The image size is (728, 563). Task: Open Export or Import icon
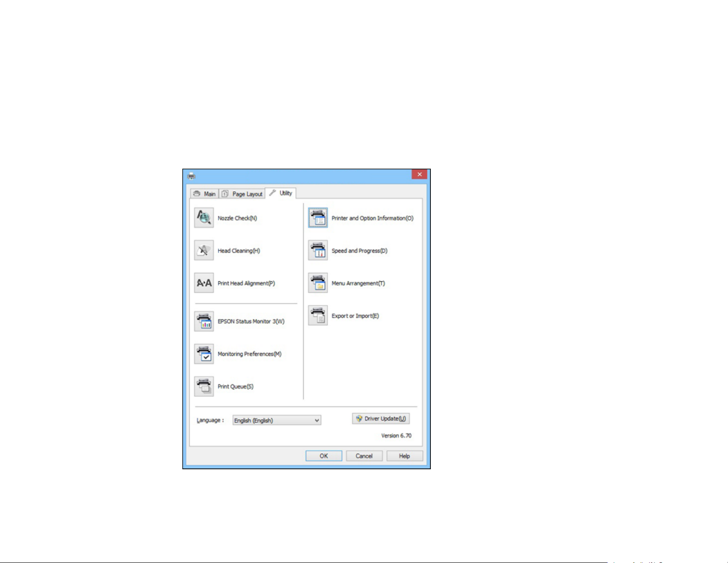point(318,316)
